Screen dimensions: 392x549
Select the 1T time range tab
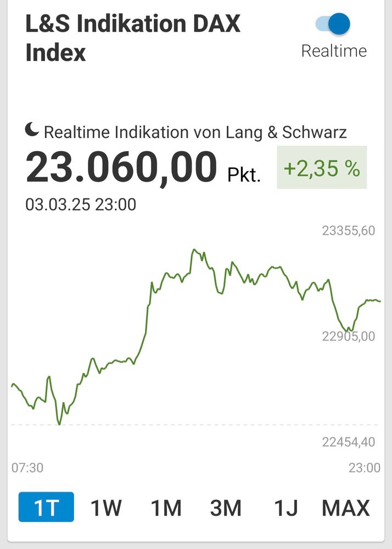[x=46, y=507]
